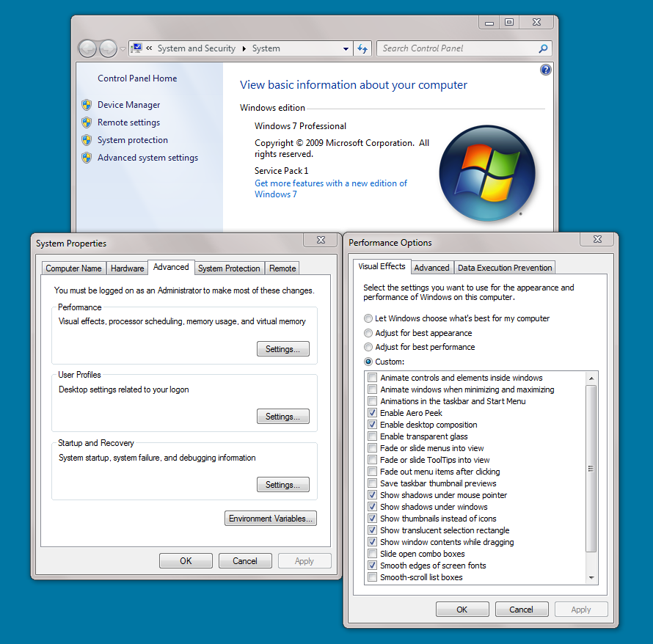Uncheck Show shadows under windows
This screenshot has height=644, width=653.
[372, 507]
